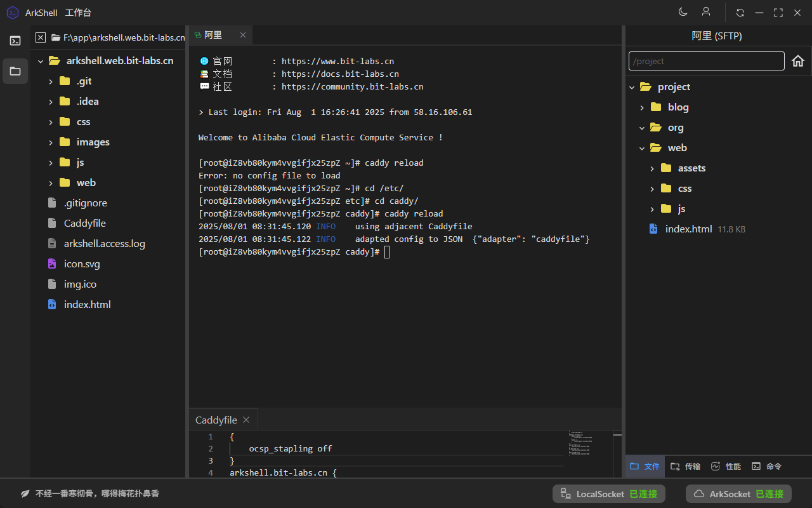Click the LocalSocket 已连接 status button

(x=608, y=493)
